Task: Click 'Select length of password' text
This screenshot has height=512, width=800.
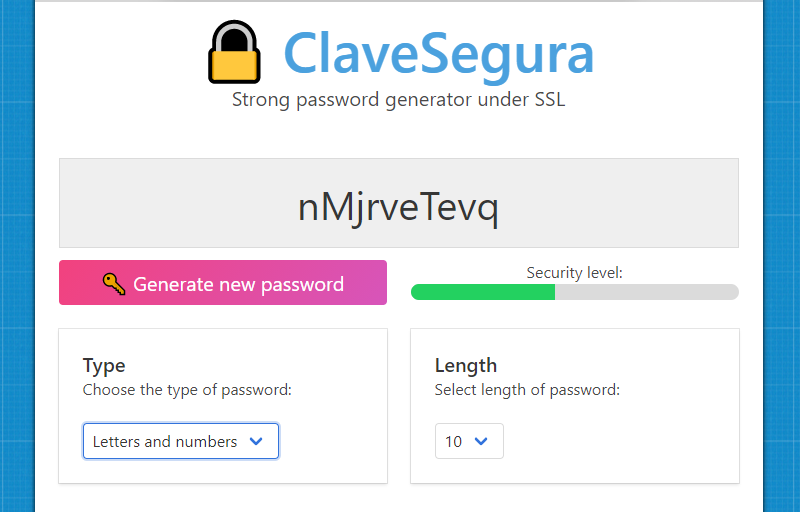Action: (x=527, y=390)
